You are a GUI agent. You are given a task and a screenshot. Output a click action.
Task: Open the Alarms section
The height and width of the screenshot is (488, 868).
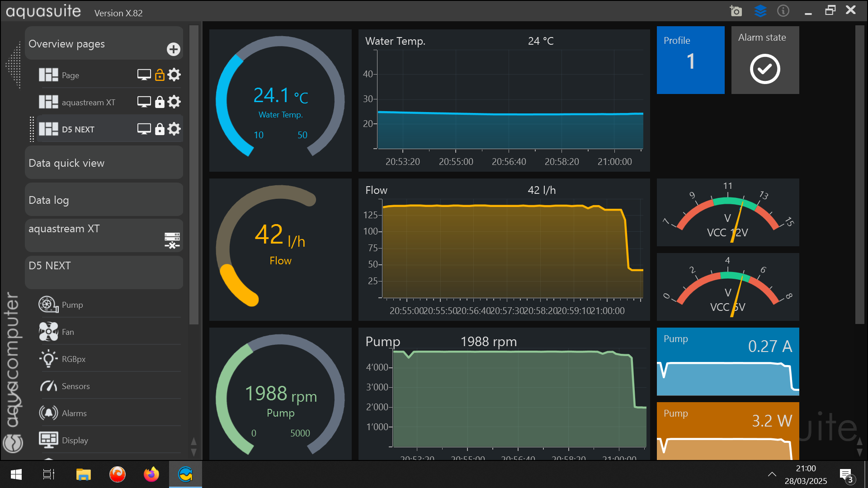[x=74, y=413]
